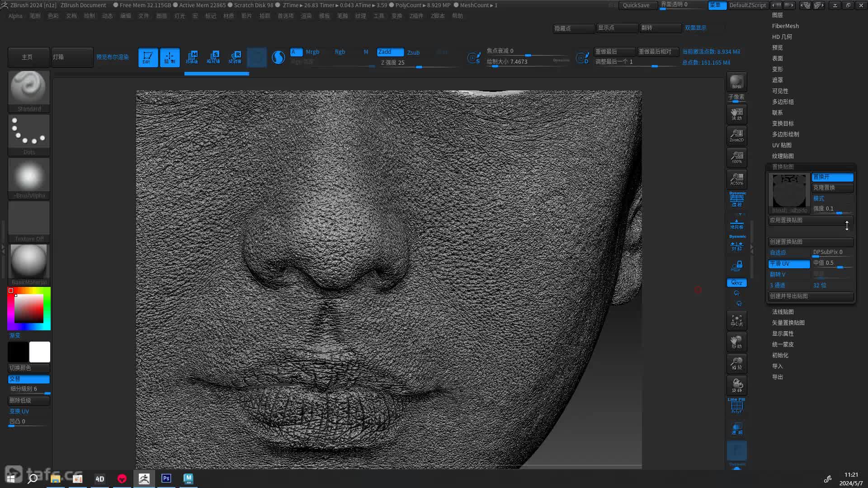
Task: Open the 首选项 (Preferences) menu
Action: click(286, 16)
